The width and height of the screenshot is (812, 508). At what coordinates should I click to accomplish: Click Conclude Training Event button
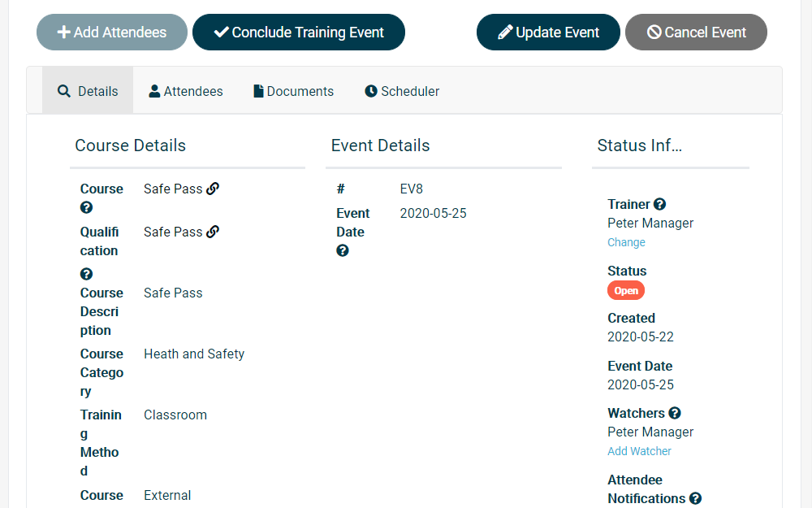(x=299, y=33)
